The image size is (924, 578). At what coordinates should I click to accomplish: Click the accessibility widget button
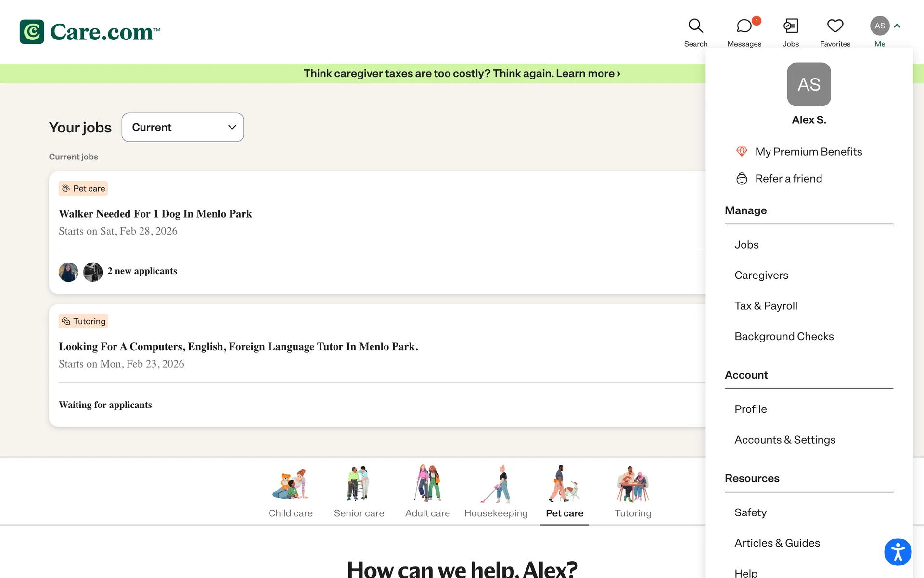898,552
